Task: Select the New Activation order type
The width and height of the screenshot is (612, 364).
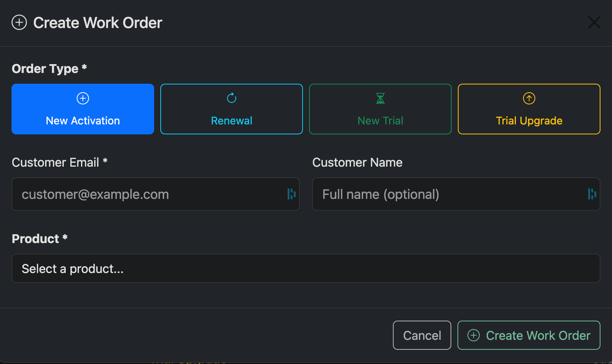Action: click(83, 109)
